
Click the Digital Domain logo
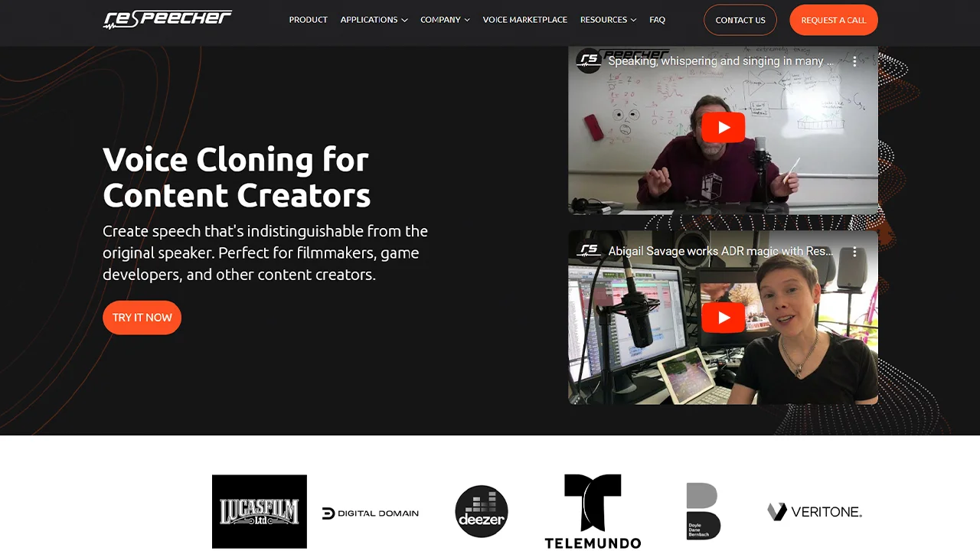coord(371,513)
